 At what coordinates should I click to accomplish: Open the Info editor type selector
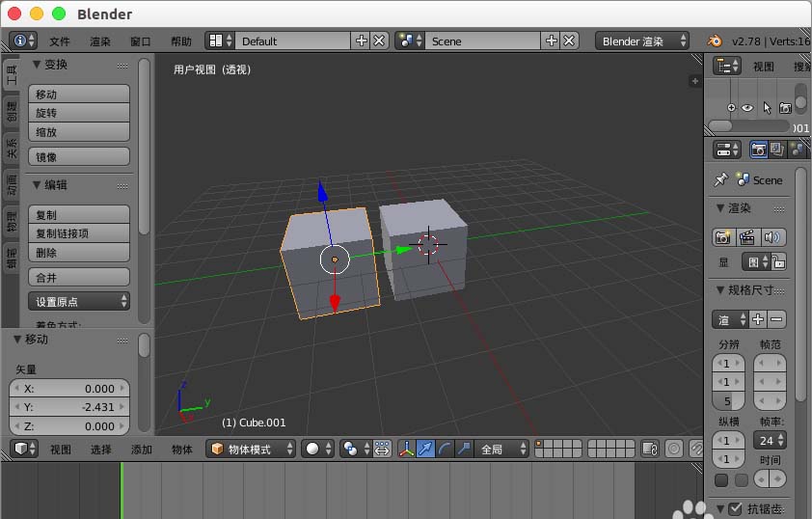tap(23, 41)
